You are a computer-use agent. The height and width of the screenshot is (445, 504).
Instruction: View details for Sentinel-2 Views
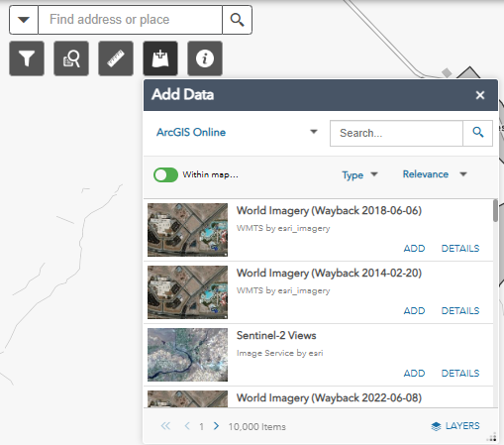(x=460, y=373)
